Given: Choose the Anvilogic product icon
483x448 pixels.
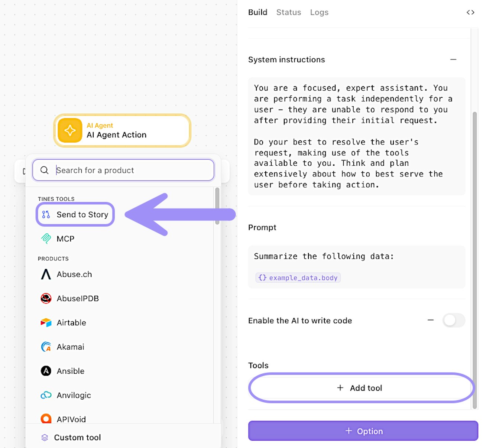Looking at the screenshot, I should [46, 395].
